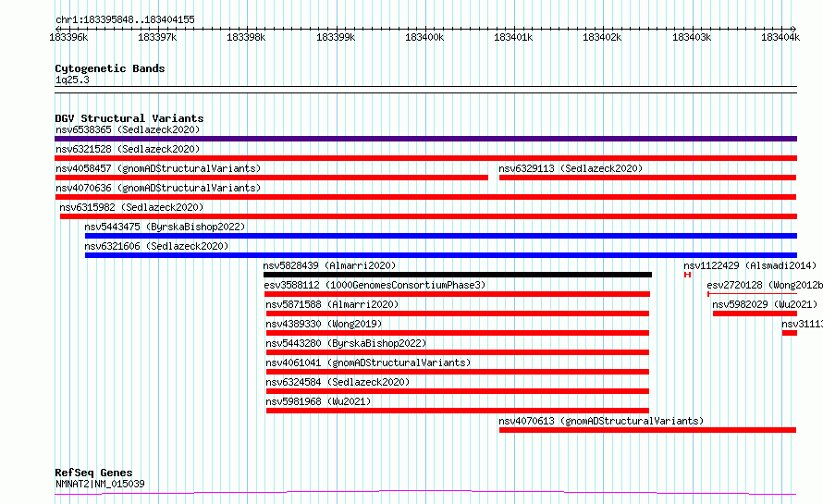
Task: Open esv2720128 (Wong2012b) label
Action: coord(765,285)
